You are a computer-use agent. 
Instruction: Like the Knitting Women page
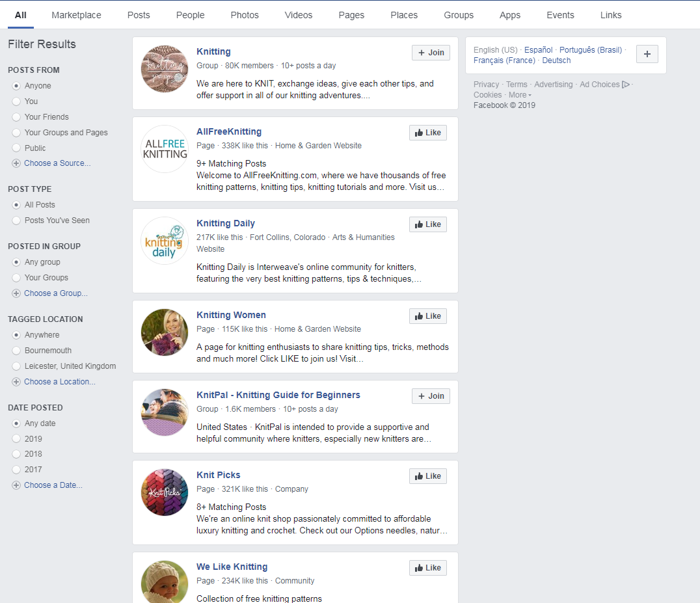pyautogui.click(x=427, y=316)
